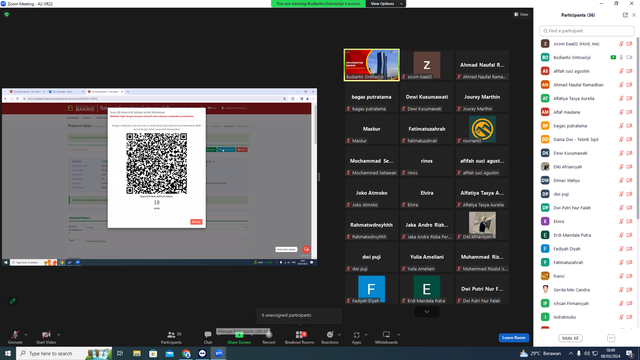
Task: Toggle mic for zoom baa02 (Host, me)
Action: [621, 44]
